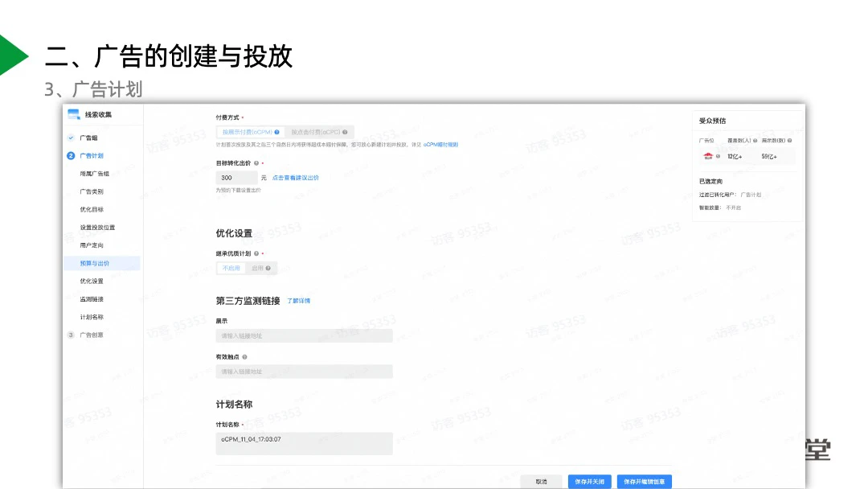Click help icon next to 按展示付费(oCPM)
The image size is (868, 489).
click(276, 132)
